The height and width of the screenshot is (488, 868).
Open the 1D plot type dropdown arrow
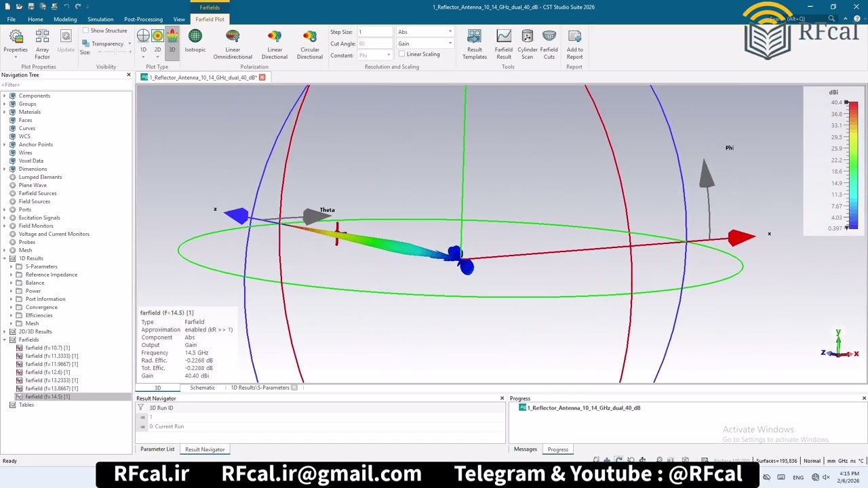tap(143, 57)
